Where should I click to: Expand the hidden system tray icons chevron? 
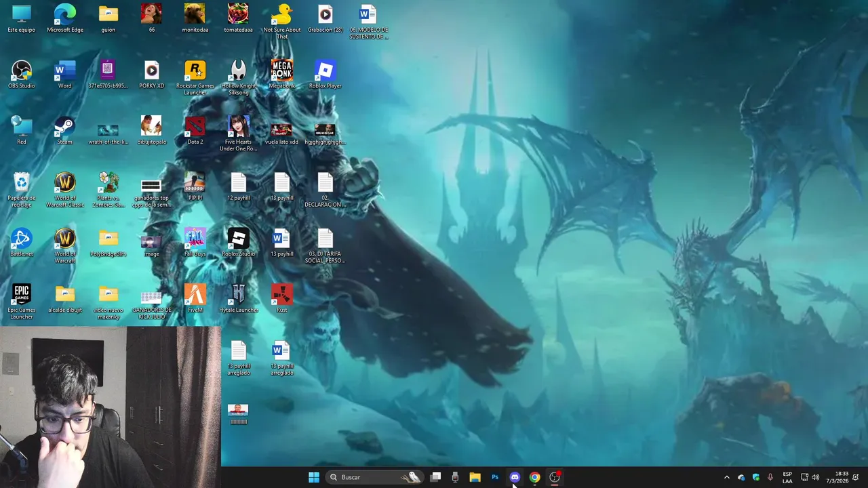(x=727, y=477)
